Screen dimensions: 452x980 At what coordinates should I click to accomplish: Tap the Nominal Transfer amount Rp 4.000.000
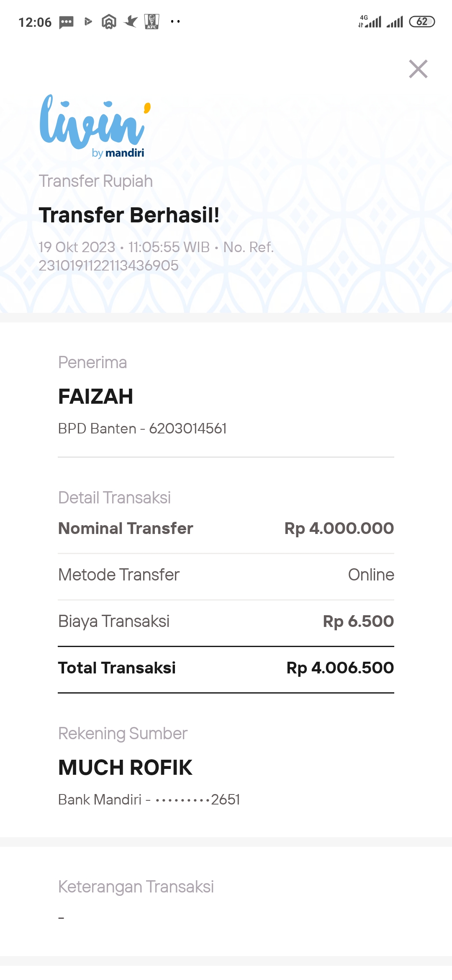[x=339, y=529]
